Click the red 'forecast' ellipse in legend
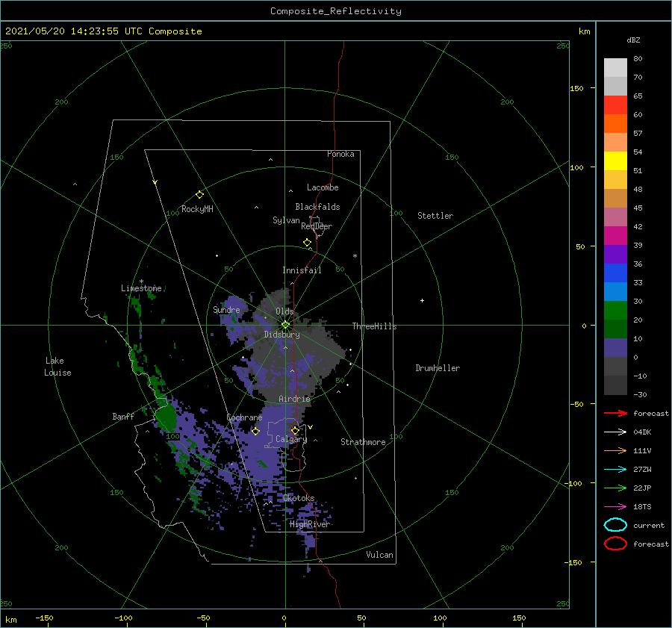This screenshot has width=672, height=628. [x=615, y=544]
